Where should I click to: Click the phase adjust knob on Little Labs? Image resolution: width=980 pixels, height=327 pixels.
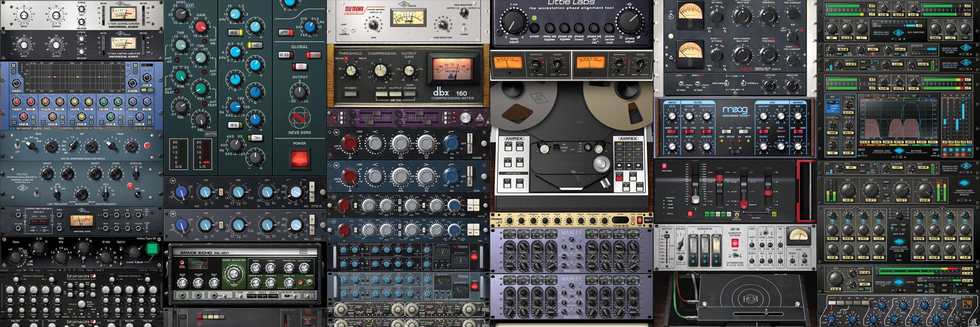(631, 21)
